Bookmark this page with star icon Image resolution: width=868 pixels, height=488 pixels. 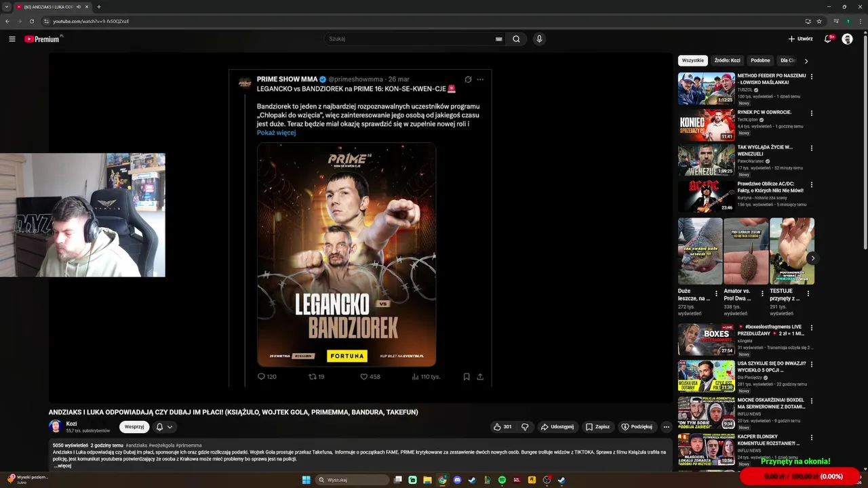pyautogui.click(x=819, y=21)
